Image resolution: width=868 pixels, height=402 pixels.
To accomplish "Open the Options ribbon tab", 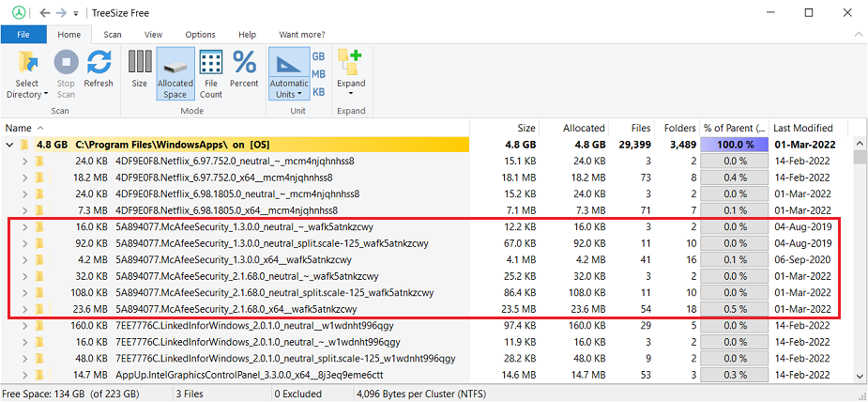I will click(201, 35).
